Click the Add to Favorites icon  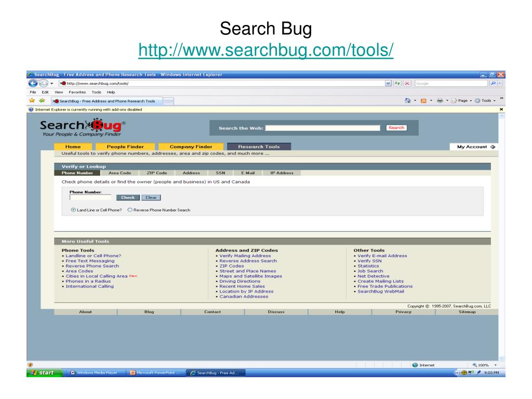click(x=42, y=101)
